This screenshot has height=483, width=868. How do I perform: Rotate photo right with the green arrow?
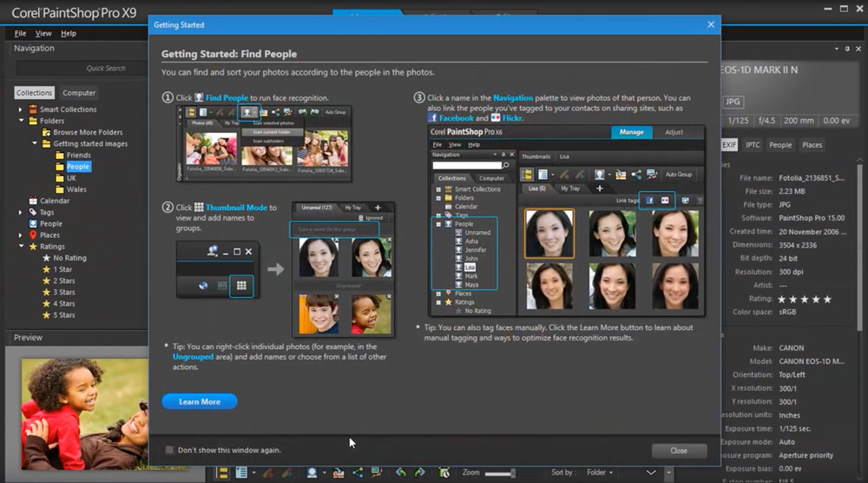[419, 473]
